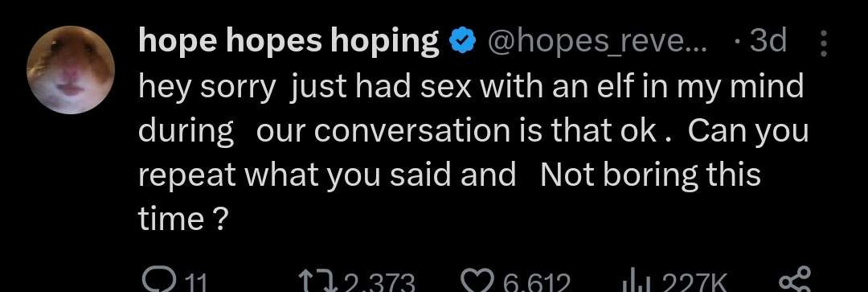Open the hamster profile picture
The image size is (868, 292).
coord(71,70)
